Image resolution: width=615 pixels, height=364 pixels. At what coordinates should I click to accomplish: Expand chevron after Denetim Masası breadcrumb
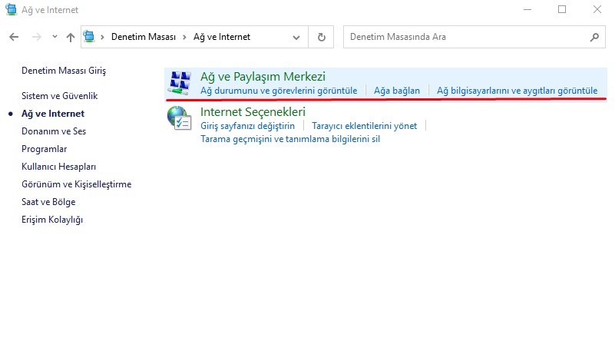tap(184, 38)
